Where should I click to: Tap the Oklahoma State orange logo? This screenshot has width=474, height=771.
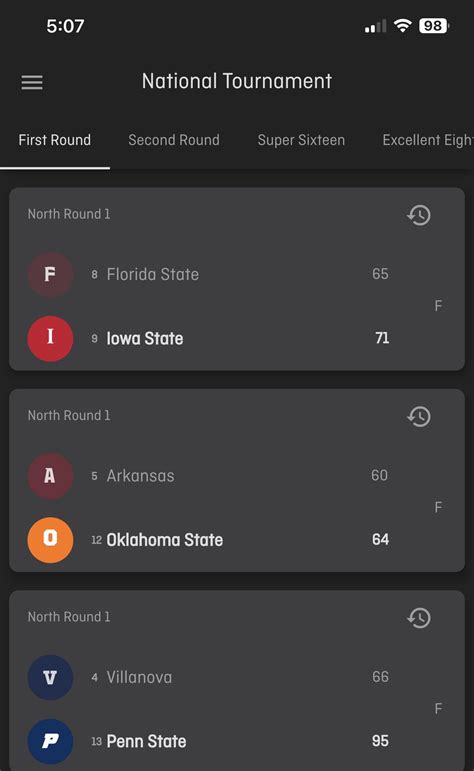click(50, 539)
